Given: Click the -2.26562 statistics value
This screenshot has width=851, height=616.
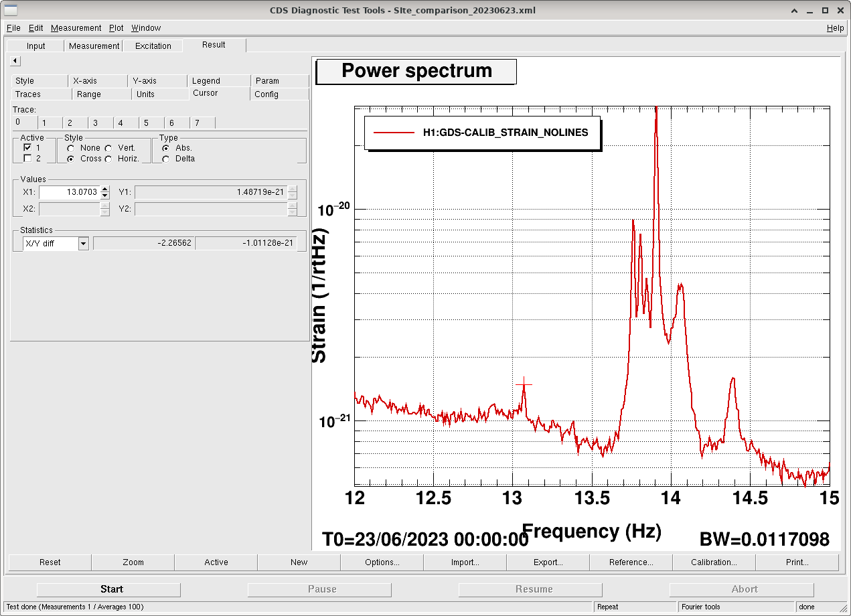Looking at the screenshot, I should pos(143,244).
